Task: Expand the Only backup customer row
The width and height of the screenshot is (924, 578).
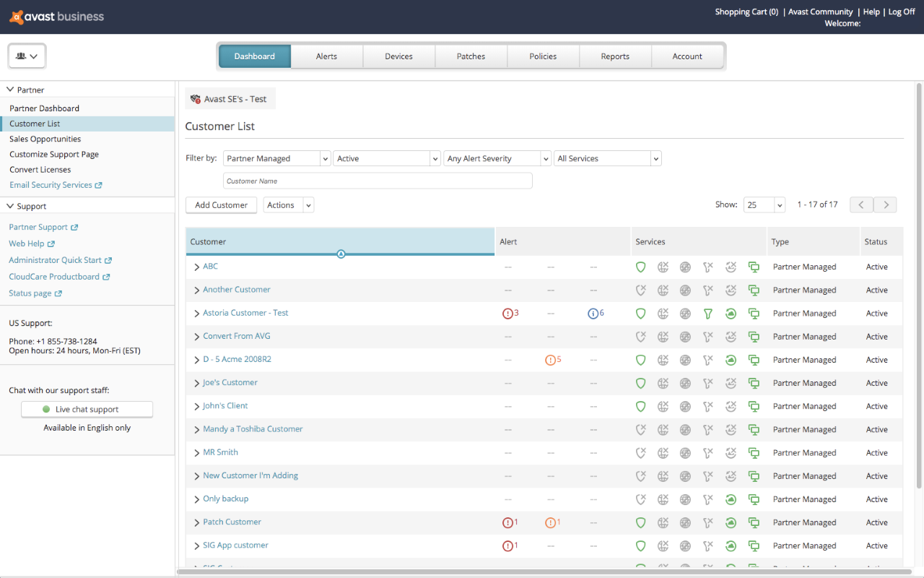Action: (x=196, y=499)
